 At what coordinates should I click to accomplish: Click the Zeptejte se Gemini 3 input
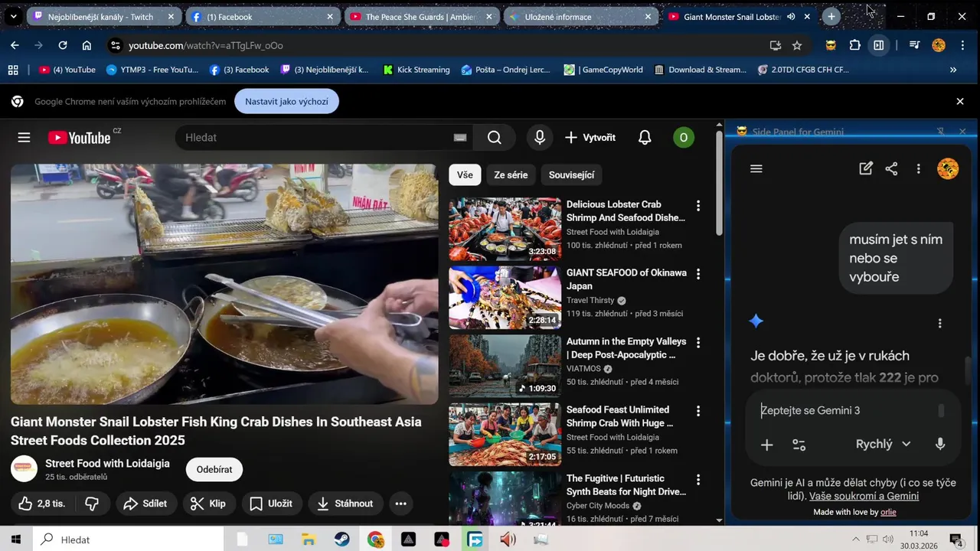pyautogui.click(x=846, y=411)
